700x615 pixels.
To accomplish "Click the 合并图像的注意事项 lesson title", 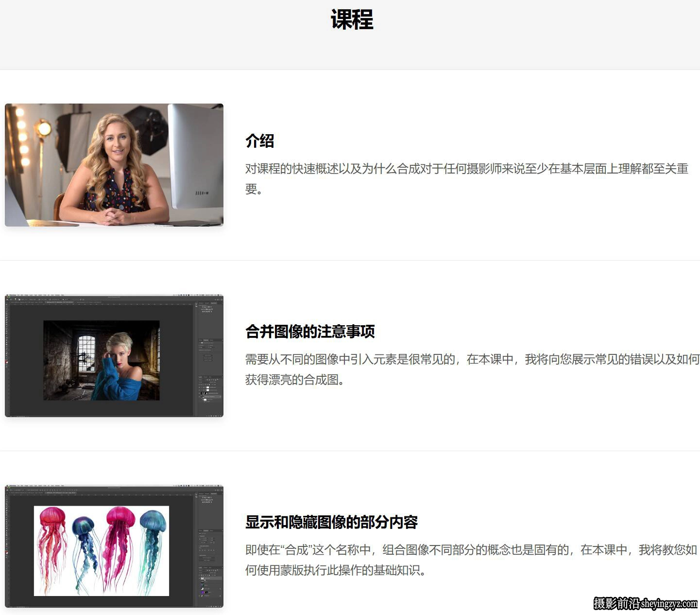I will (310, 332).
